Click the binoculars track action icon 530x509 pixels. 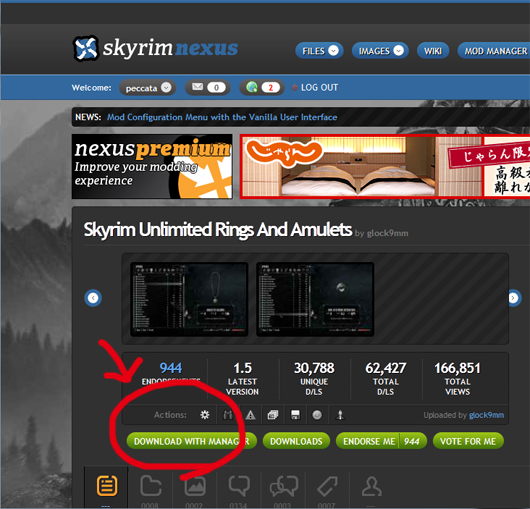click(x=228, y=415)
